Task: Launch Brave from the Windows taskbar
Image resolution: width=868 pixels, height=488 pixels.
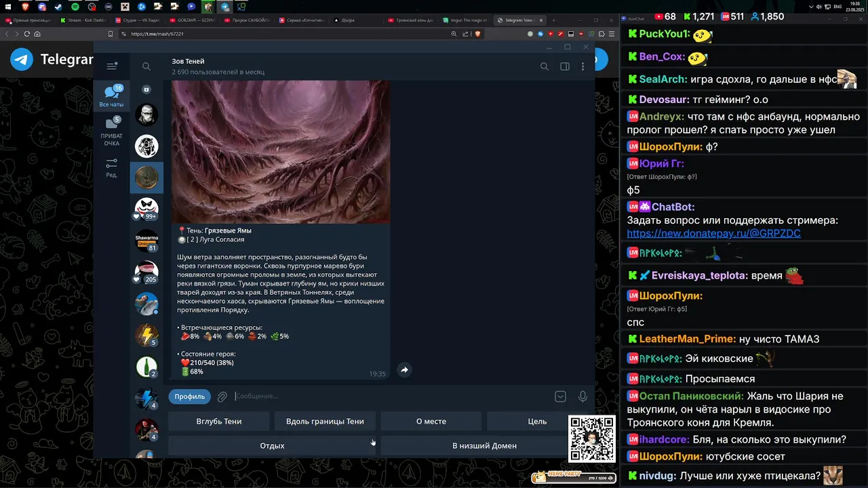Action: (x=25, y=7)
